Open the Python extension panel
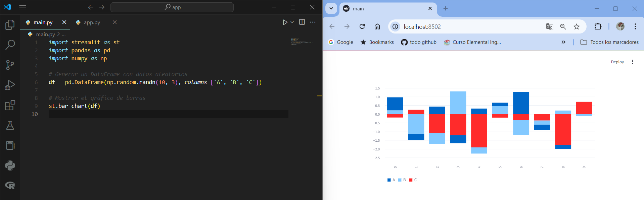Screen dimensions: 644x200 (x=10, y=165)
